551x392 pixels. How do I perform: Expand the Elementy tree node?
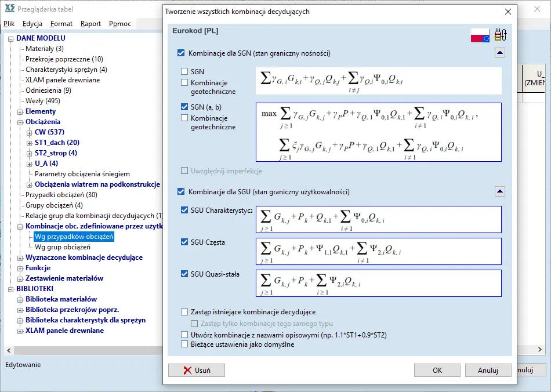(20, 111)
